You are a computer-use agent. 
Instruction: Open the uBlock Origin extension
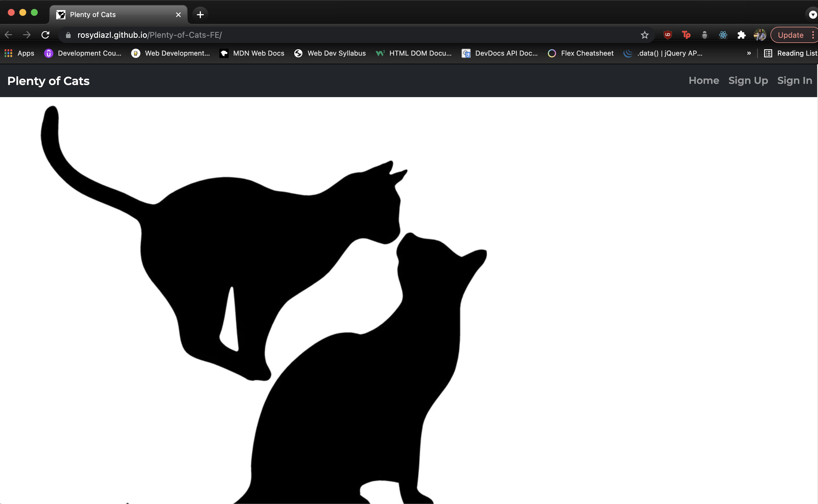667,35
